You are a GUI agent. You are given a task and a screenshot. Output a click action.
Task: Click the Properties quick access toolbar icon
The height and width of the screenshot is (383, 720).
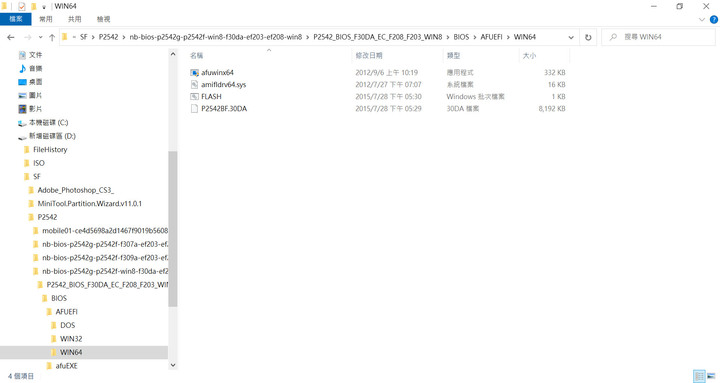pos(22,6)
